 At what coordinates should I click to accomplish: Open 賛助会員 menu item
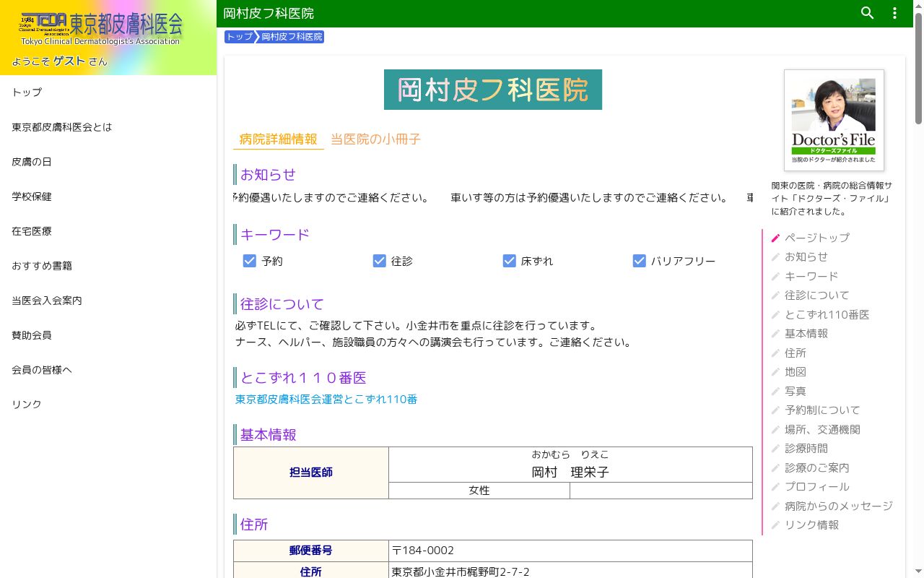108,335
